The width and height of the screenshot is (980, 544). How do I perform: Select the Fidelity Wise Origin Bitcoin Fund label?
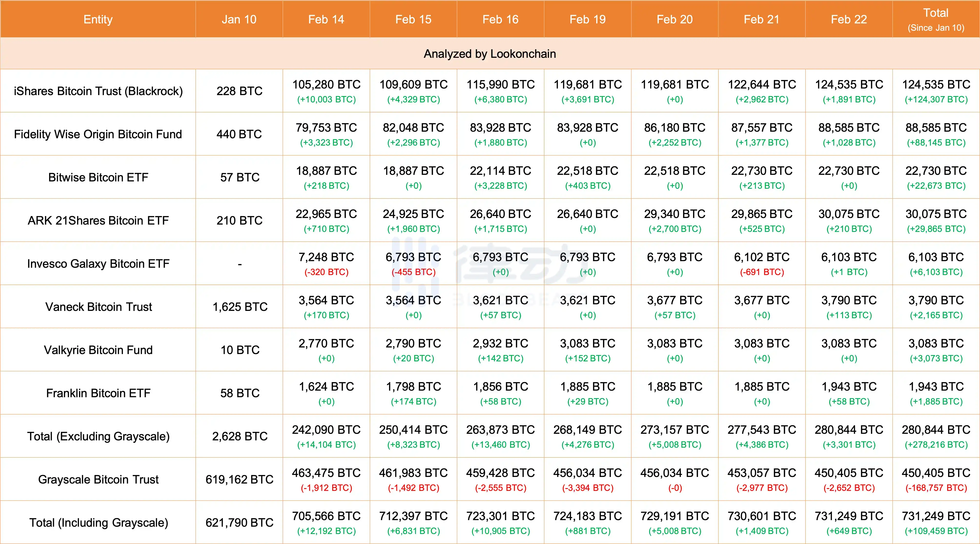click(x=98, y=134)
